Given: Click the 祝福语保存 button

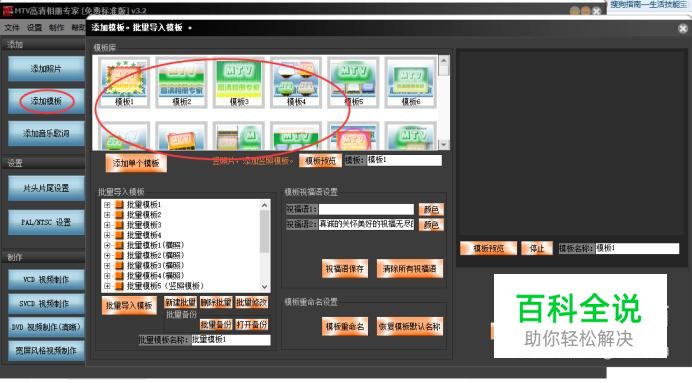Looking at the screenshot, I should pyautogui.click(x=345, y=269).
